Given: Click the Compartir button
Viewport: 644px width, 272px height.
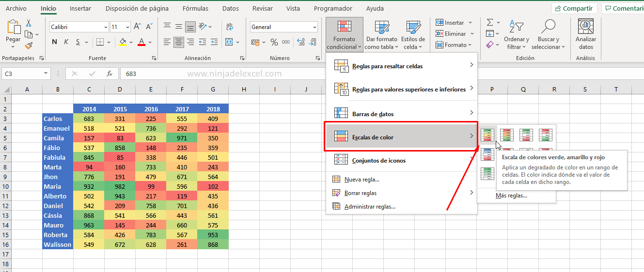Looking at the screenshot, I should pos(574,9).
